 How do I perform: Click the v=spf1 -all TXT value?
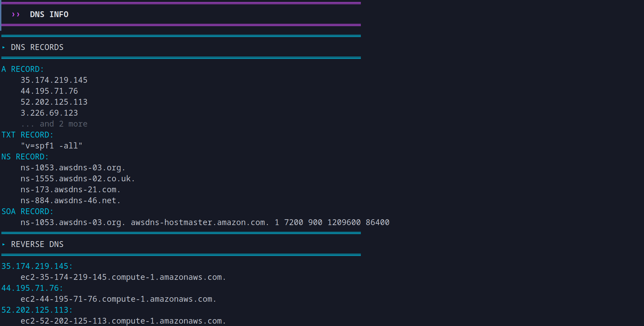tap(51, 145)
